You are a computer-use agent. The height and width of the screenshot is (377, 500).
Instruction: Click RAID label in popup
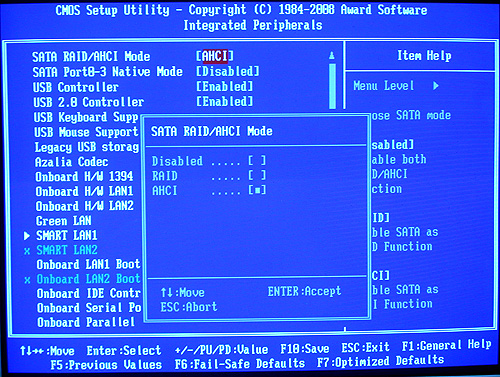click(165, 176)
